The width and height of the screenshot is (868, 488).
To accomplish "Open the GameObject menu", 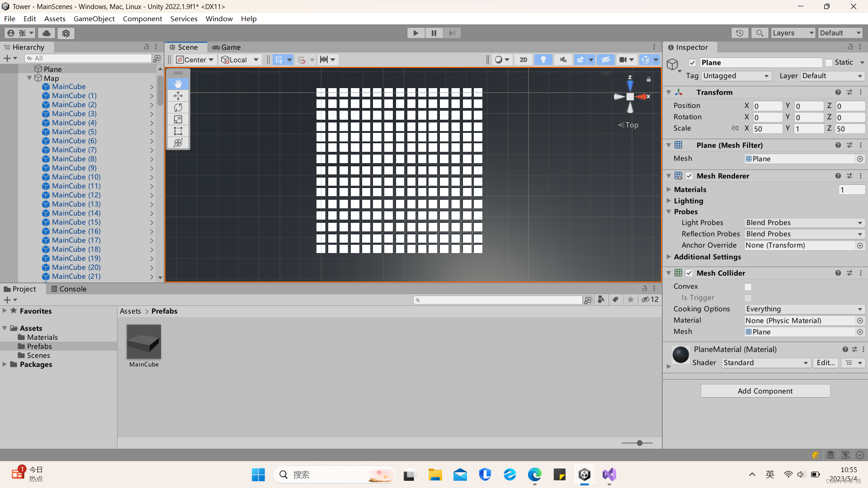I will [x=94, y=19].
